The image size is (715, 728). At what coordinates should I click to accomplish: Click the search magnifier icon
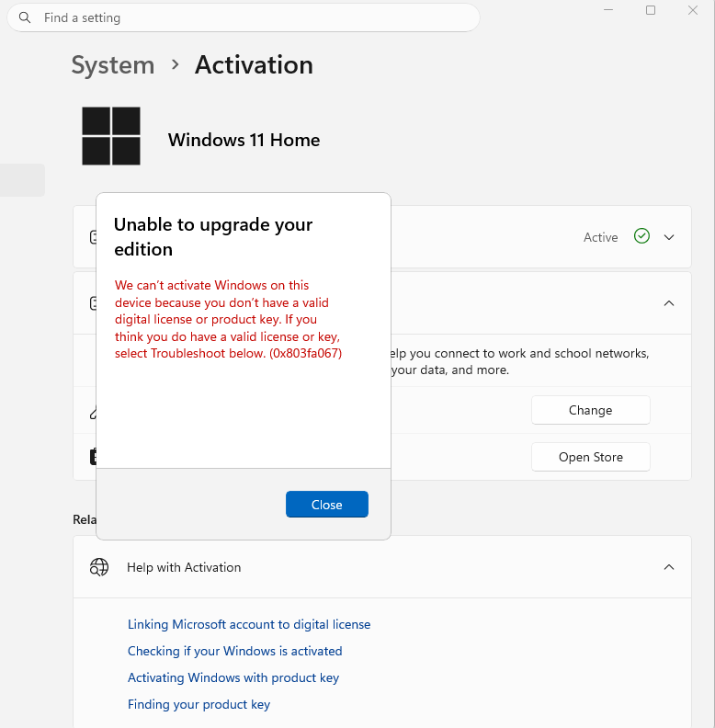25,17
